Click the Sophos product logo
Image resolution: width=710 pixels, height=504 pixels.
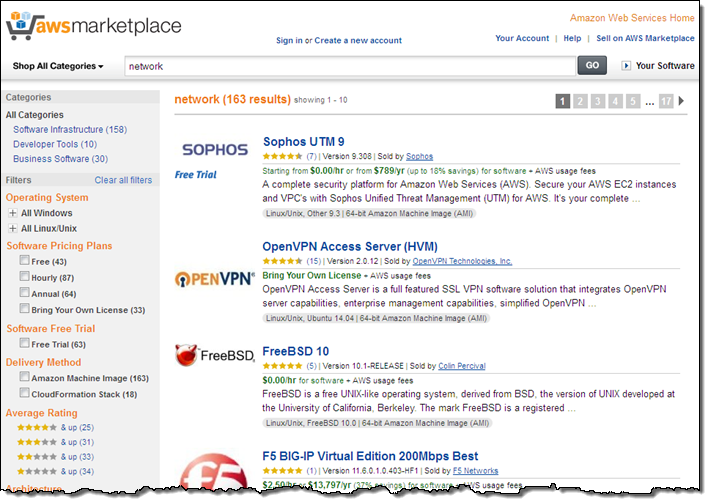point(214,150)
